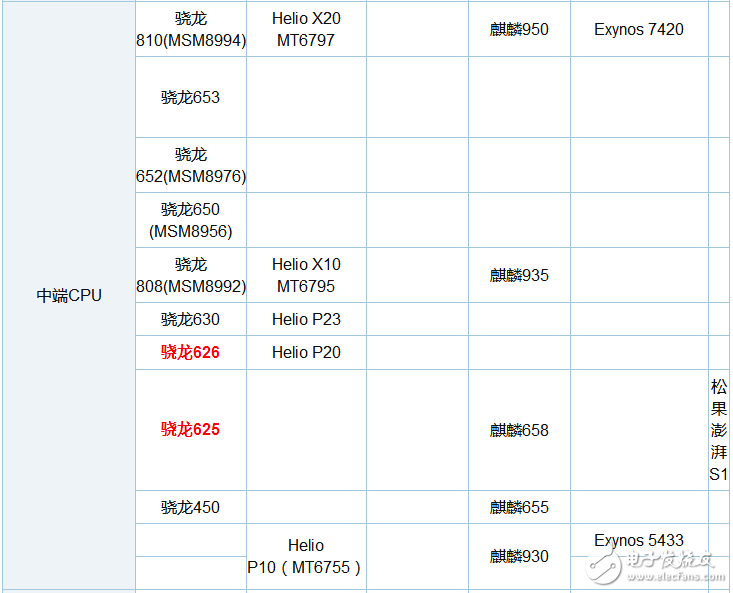Click the 麒麟658 cell
Image resolution: width=733 pixels, height=593 pixels.
pyautogui.click(x=519, y=430)
